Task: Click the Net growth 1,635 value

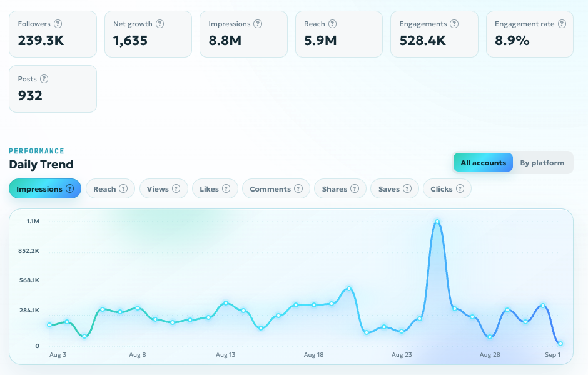Action: (131, 41)
